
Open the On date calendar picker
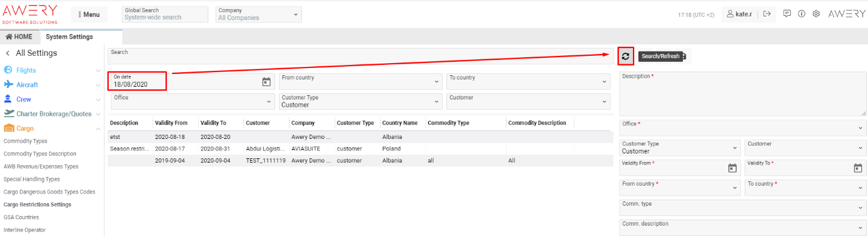click(266, 82)
